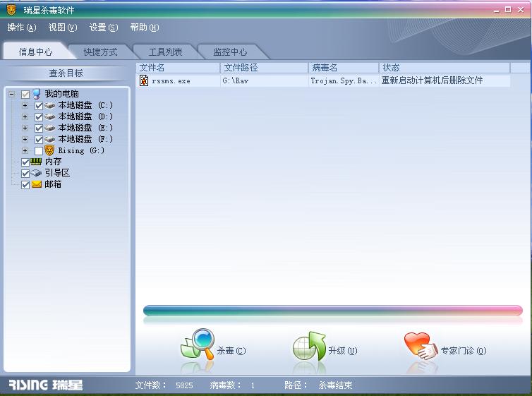Uncheck the 邮箱 checkbox
The height and width of the screenshot is (396, 532).
(x=25, y=185)
